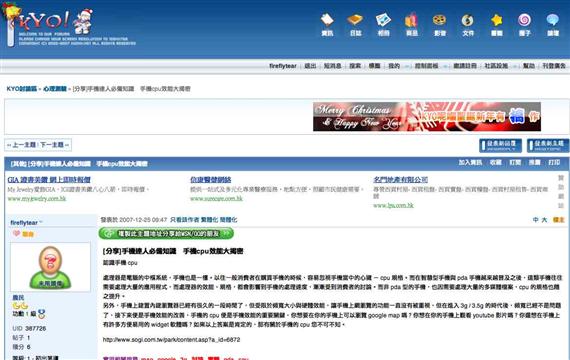
Task: Click the GIA ad headline link
Action: point(49,180)
